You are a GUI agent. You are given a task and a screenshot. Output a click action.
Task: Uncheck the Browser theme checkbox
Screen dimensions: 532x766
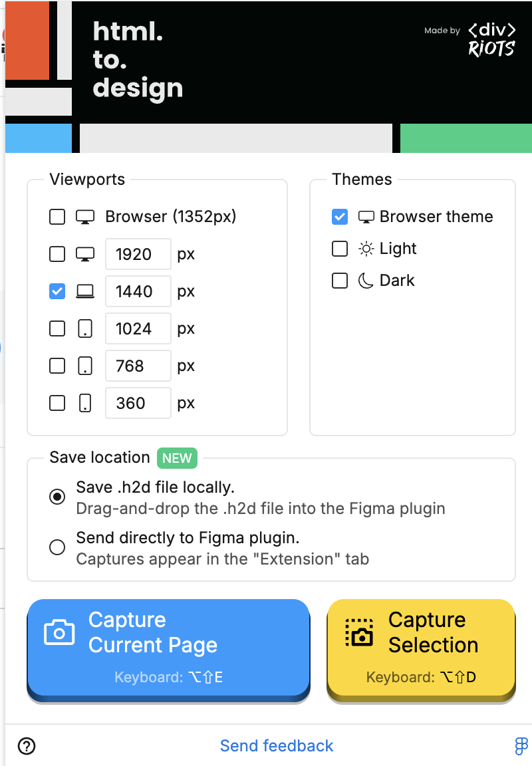[340, 217]
